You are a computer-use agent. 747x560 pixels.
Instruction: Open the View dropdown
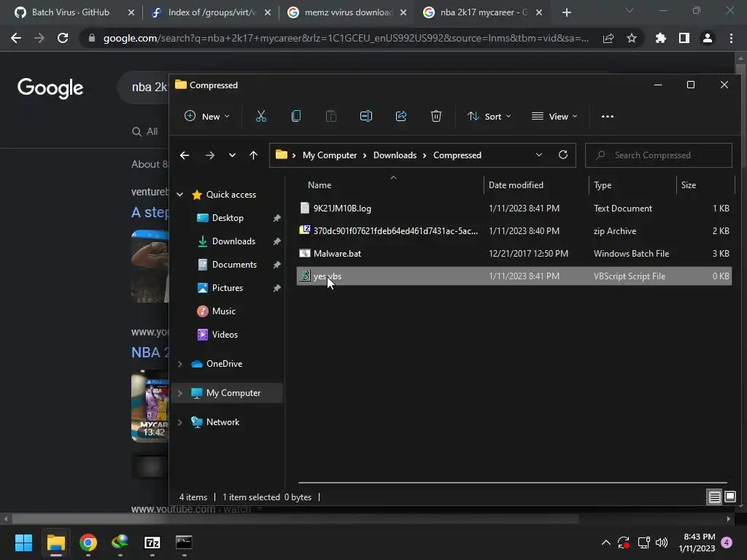pyautogui.click(x=554, y=116)
